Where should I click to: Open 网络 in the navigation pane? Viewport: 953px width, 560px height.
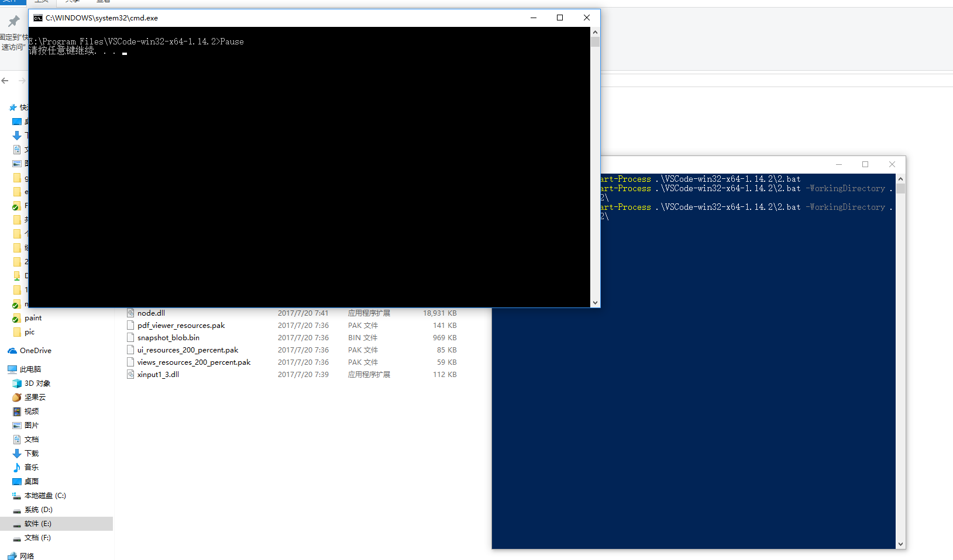26,556
